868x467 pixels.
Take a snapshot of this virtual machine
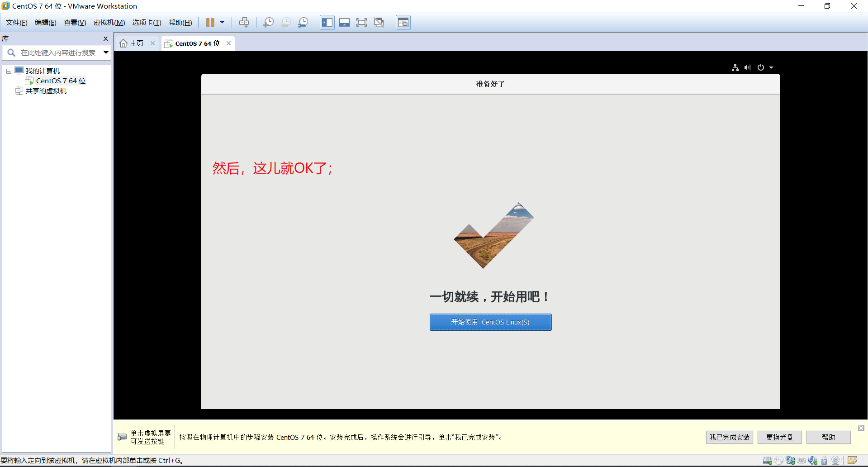(x=269, y=22)
